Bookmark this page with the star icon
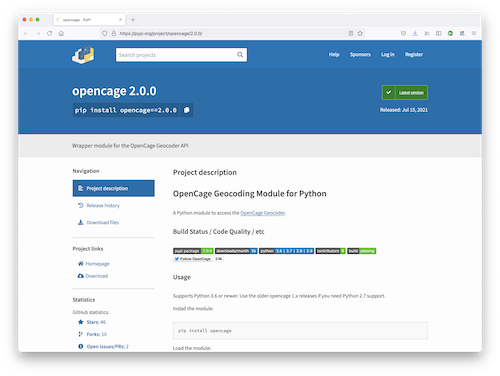Viewport: 500px width, 376px height. coord(360,33)
